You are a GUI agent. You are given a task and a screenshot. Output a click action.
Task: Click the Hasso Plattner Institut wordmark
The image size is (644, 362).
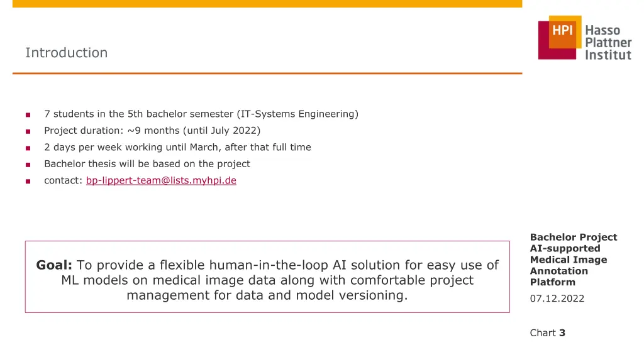[608, 43]
